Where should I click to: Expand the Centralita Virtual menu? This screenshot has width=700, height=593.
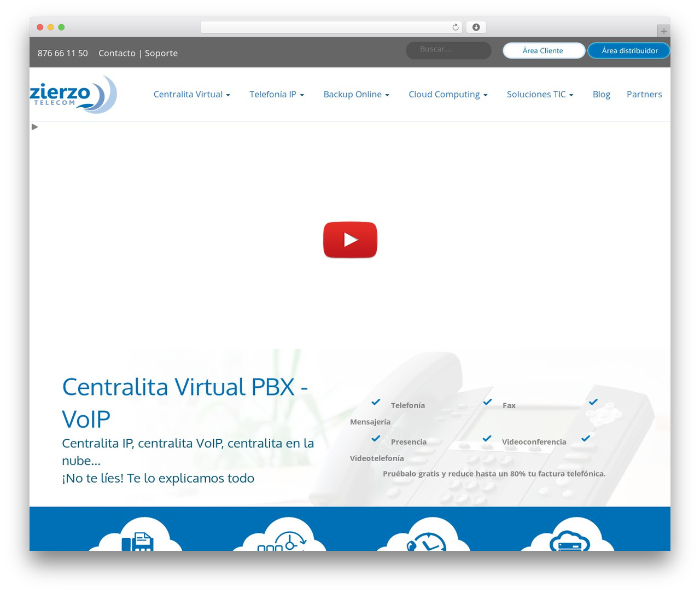[192, 94]
